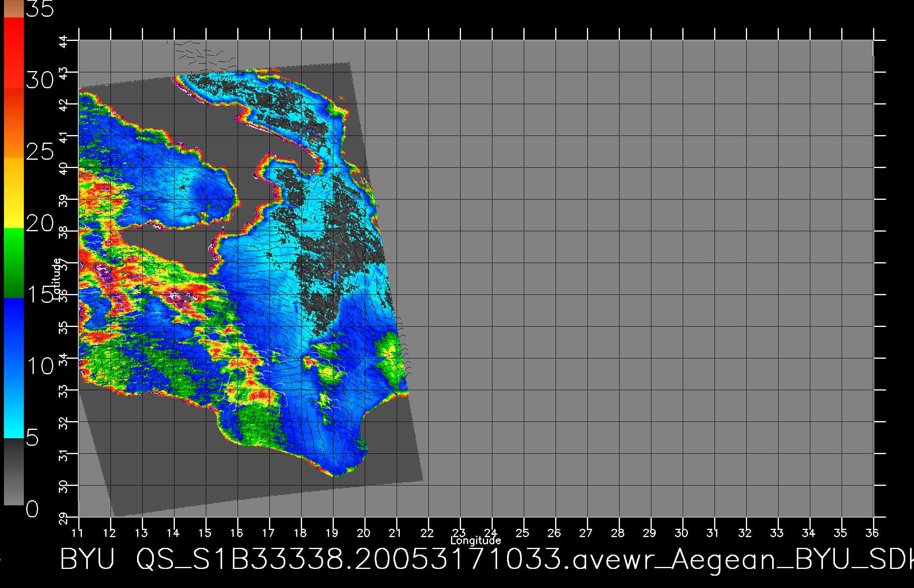
Task: Select latitude axis tick label 30
Action: coord(64,486)
